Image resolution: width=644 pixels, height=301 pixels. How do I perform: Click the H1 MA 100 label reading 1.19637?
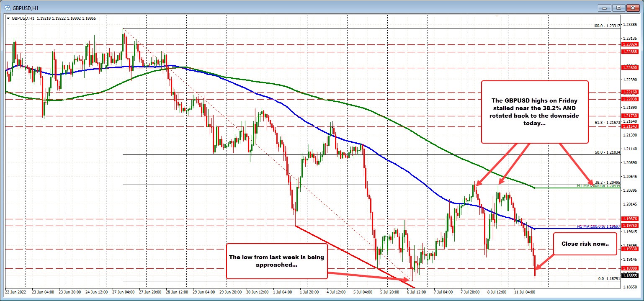[x=599, y=226]
